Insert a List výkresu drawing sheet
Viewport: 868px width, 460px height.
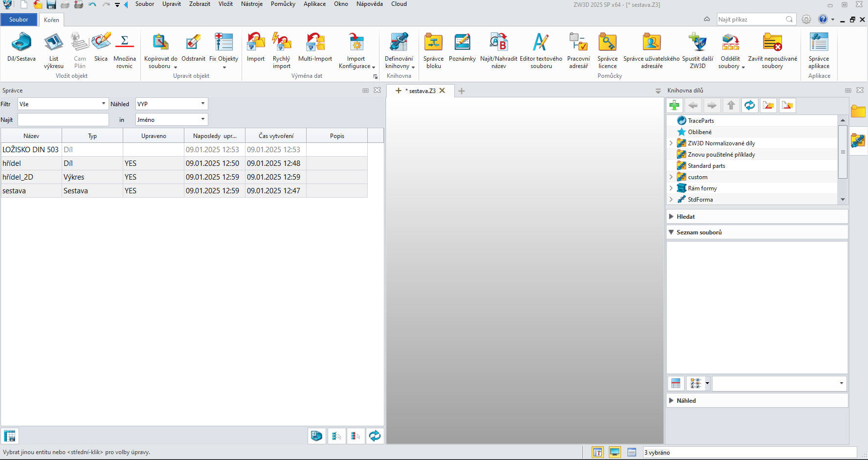[54, 50]
